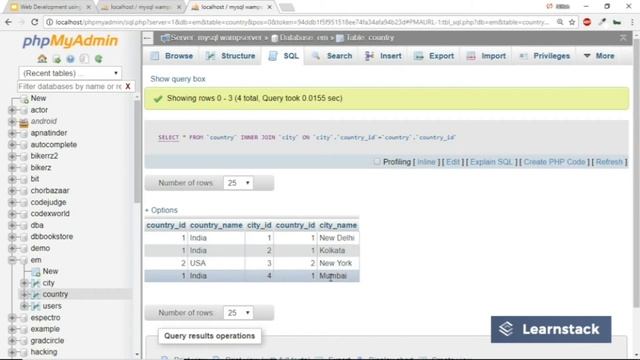The height and width of the screenshot is (360, 640).
Task: Click the browser zoom magnifier icon
Action: 560,22
